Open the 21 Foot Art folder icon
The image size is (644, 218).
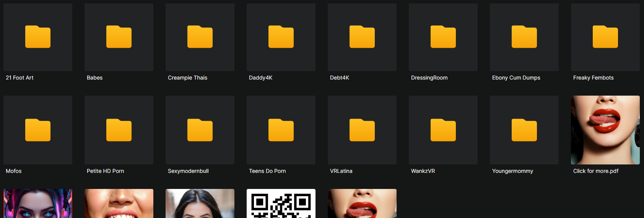click(x=38, y=37)
